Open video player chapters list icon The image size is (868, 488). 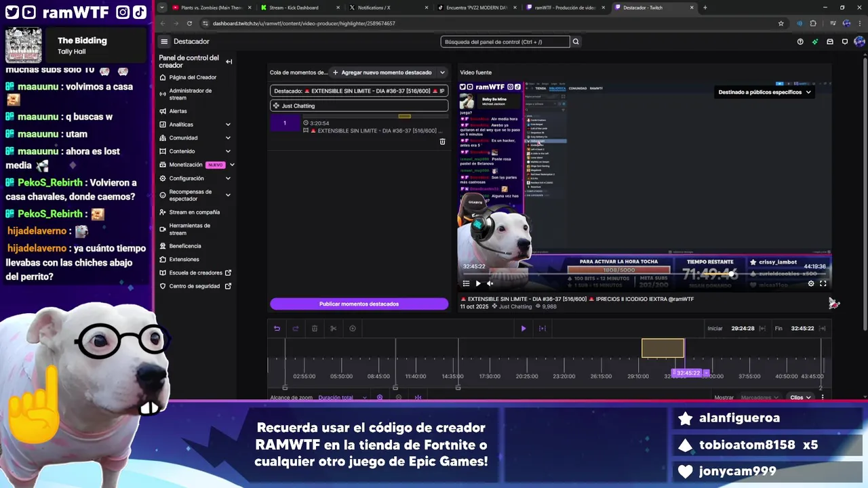(466, 284)
